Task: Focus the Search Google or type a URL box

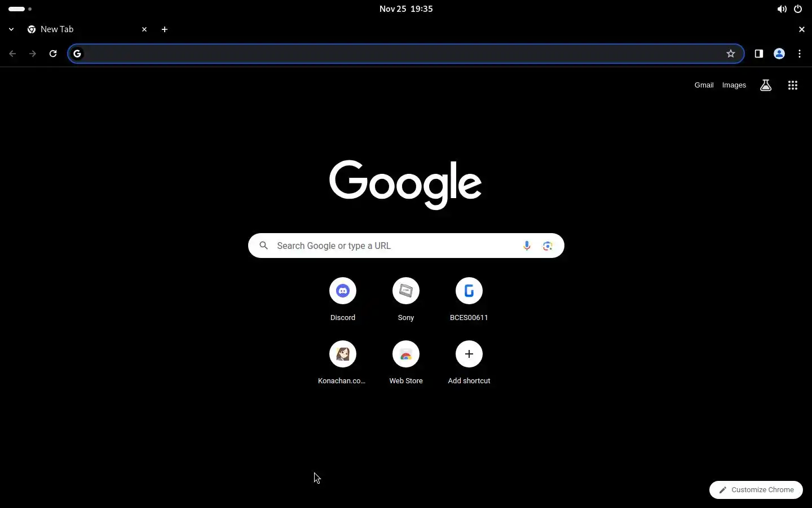Action: coord(406,246)
